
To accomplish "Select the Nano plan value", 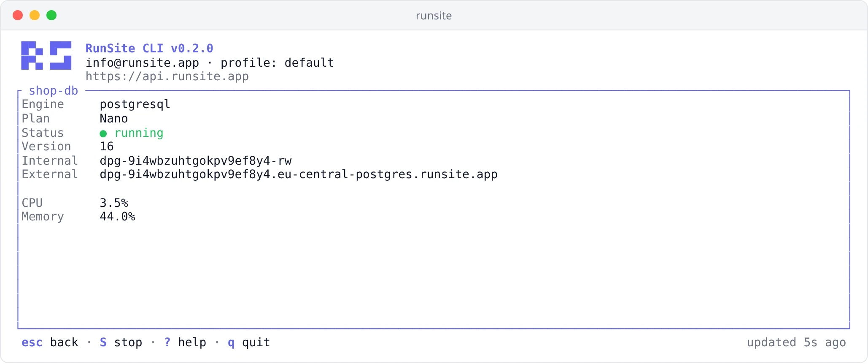I will [114, 118].
